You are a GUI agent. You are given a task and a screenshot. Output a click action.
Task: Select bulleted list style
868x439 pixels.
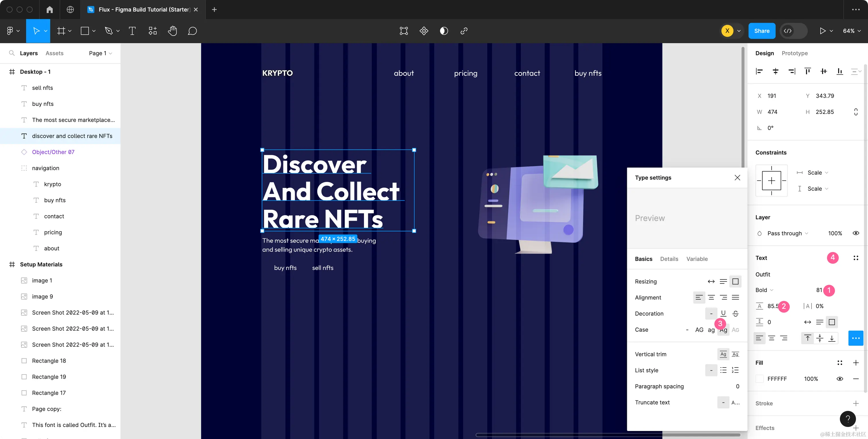(723, 370)
